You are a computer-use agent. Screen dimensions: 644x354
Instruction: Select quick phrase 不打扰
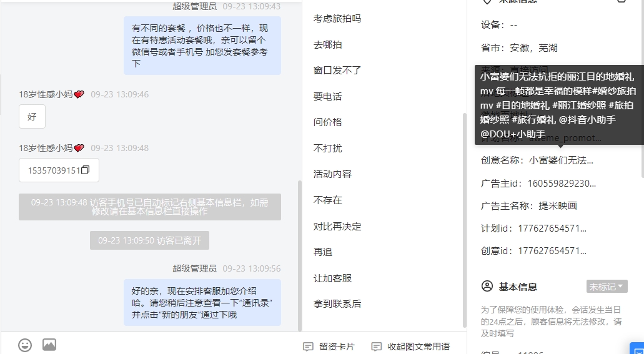click(328, 148)
